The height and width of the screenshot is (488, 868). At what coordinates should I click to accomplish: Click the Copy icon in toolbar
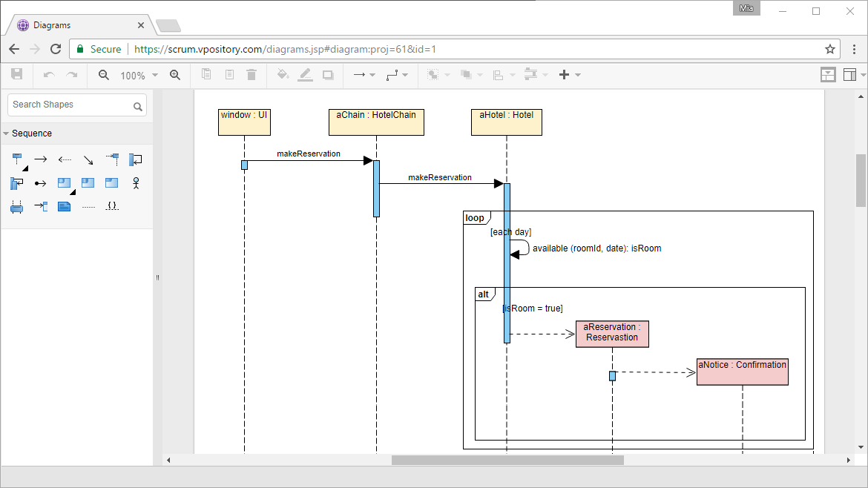[x=206, y=74]
